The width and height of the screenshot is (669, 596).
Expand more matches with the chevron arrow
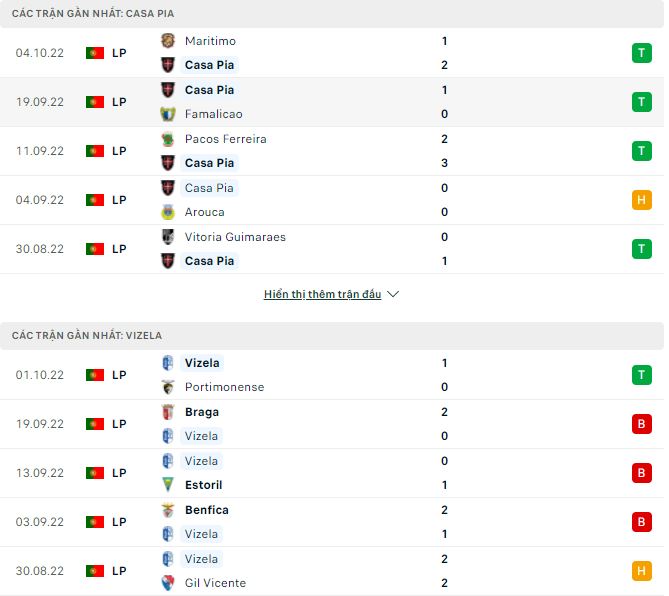tap(393, 295)
